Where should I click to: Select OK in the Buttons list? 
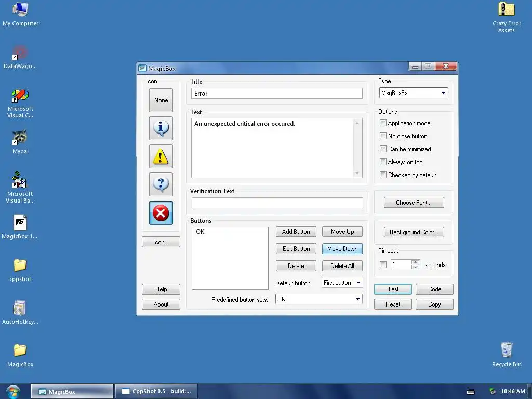200,231
